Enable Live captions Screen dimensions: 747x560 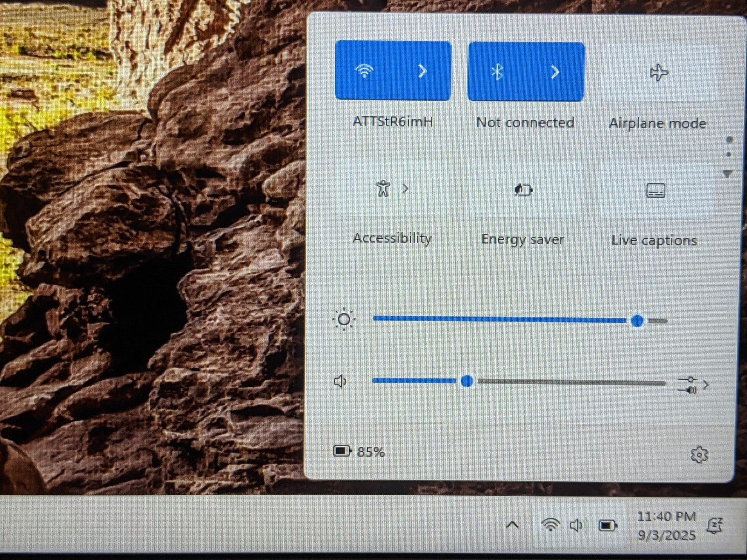pyautogui.click(x=655, y=190)
